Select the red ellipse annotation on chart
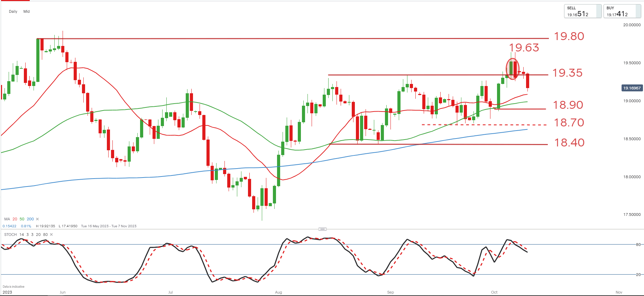 [x=513, y=69]
